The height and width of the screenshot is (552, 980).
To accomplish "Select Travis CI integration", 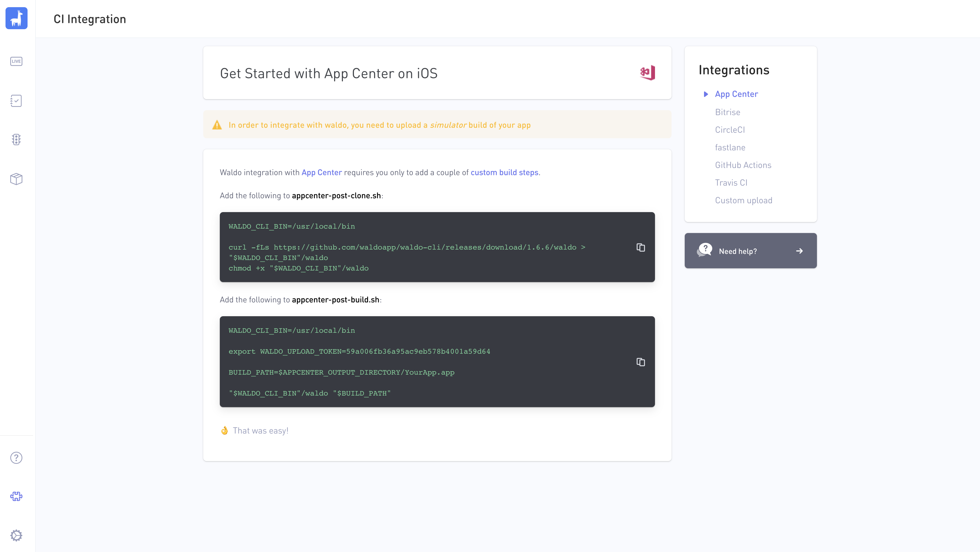I will point(731,183).
